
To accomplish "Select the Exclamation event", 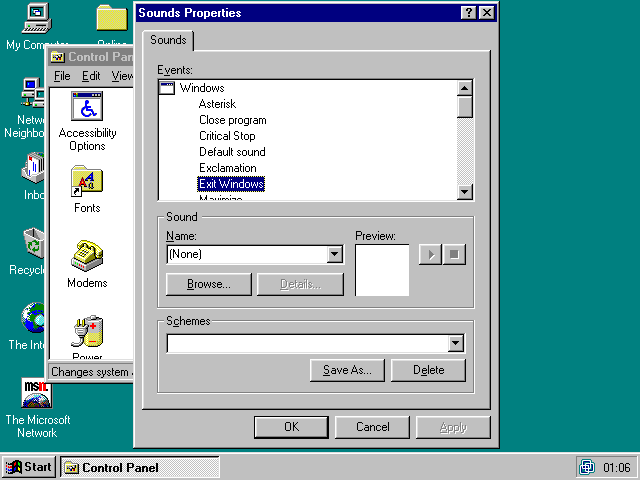I will click(x=228, y=168).
